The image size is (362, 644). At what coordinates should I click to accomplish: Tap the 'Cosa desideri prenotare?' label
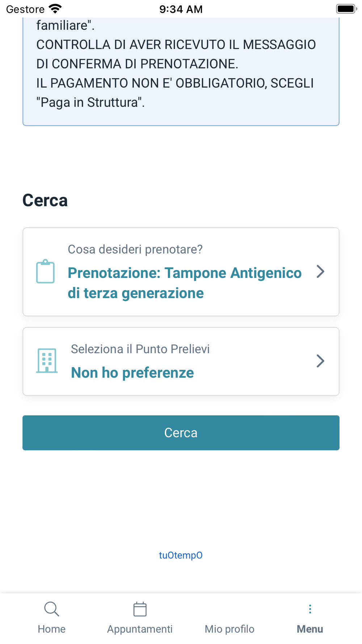tap(135, 249)
